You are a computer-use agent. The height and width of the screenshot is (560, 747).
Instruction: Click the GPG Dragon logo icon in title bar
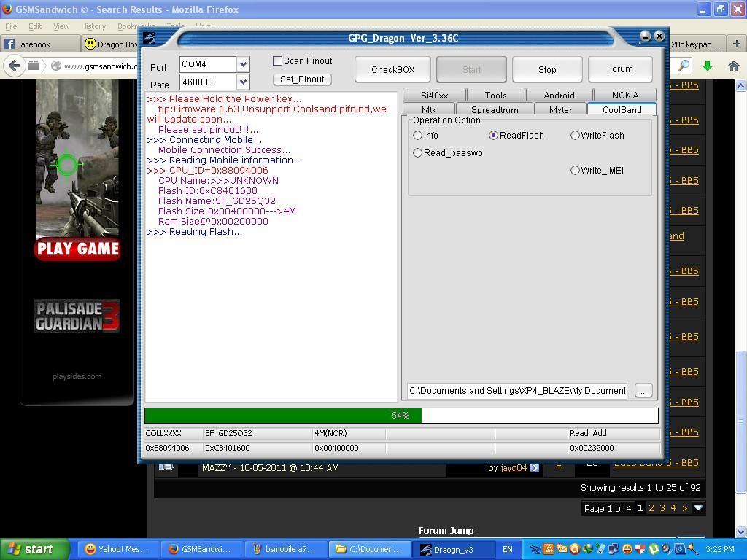[x=150, y=38]
